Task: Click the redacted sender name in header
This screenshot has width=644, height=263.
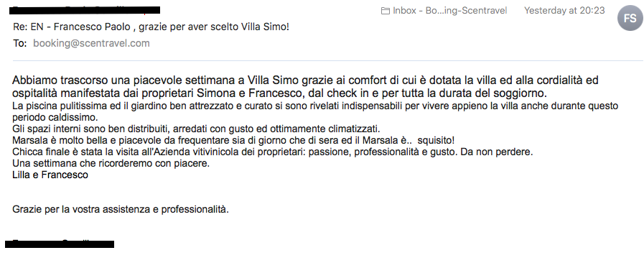Action: tap(85, 10)
